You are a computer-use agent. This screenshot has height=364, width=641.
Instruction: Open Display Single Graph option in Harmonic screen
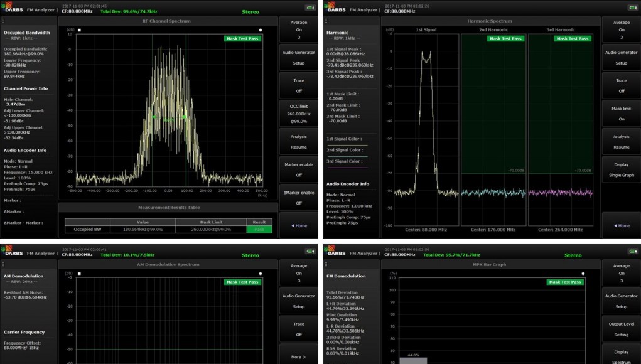click(621, 170)
